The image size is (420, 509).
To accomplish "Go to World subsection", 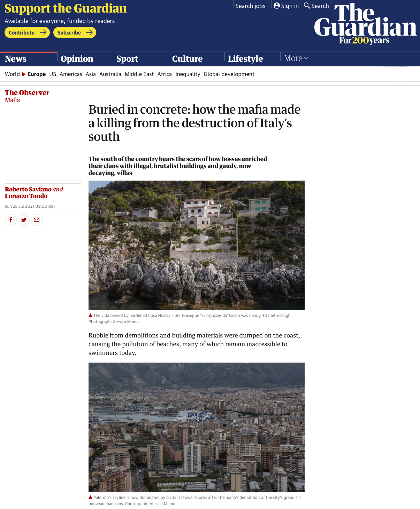I will [x=12, y=74].
